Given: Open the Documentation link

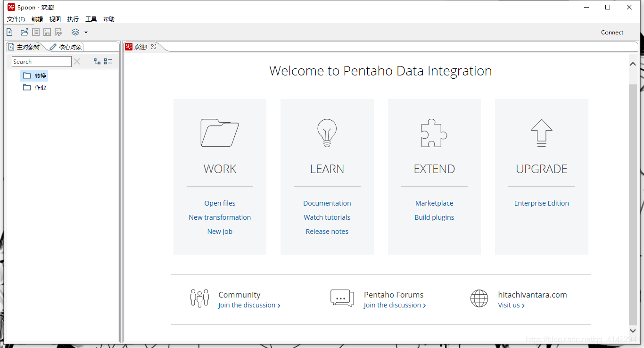Looking at the screenshot, I should coord(327,203).
